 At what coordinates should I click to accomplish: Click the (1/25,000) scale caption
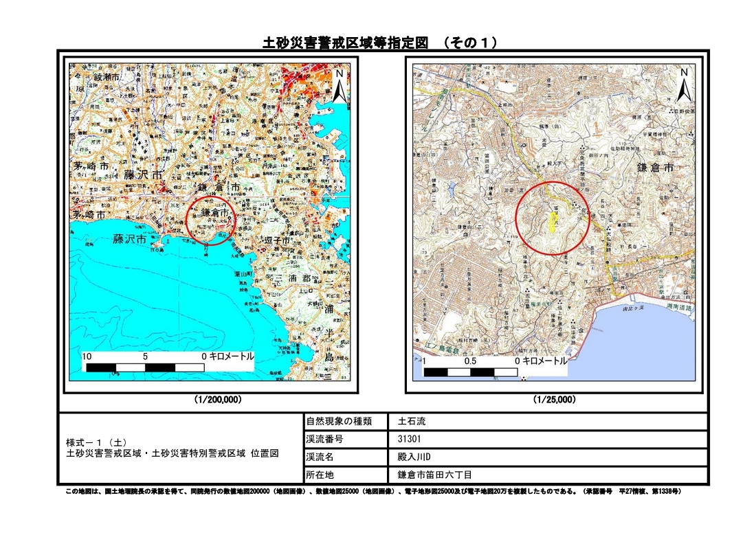click(x=555, y=399)
